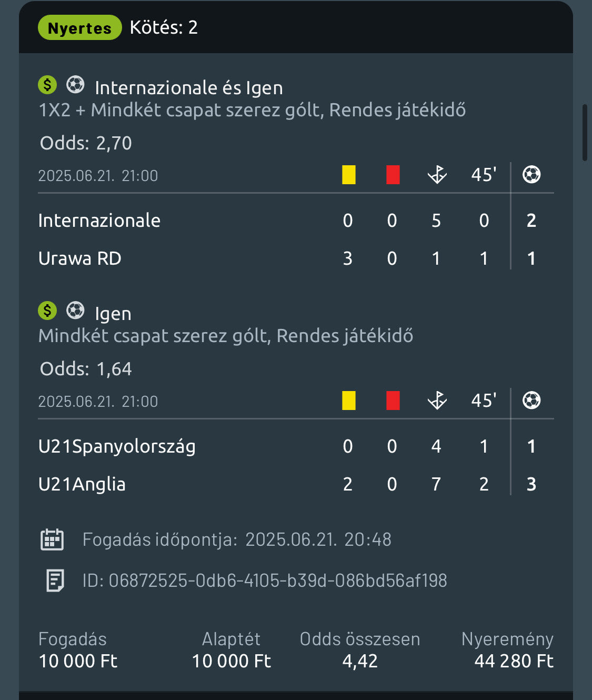Click the calendar icon next to Fogadás időpontja
592x700 pixels.
click(52, 539)
